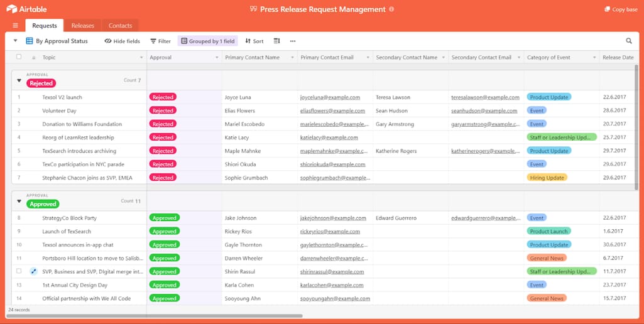Click teresalawson@example.com email link

tap(486, 97)
